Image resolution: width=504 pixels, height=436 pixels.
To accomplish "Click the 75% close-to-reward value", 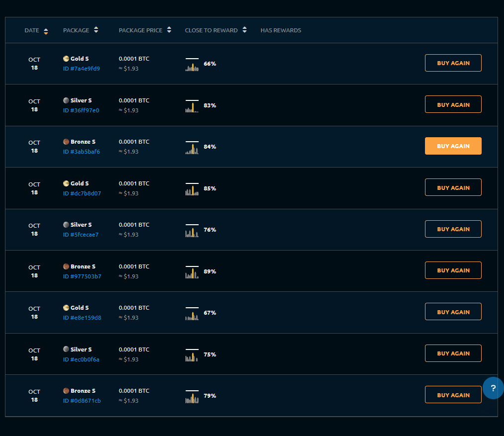I will (x=210, y=354).
